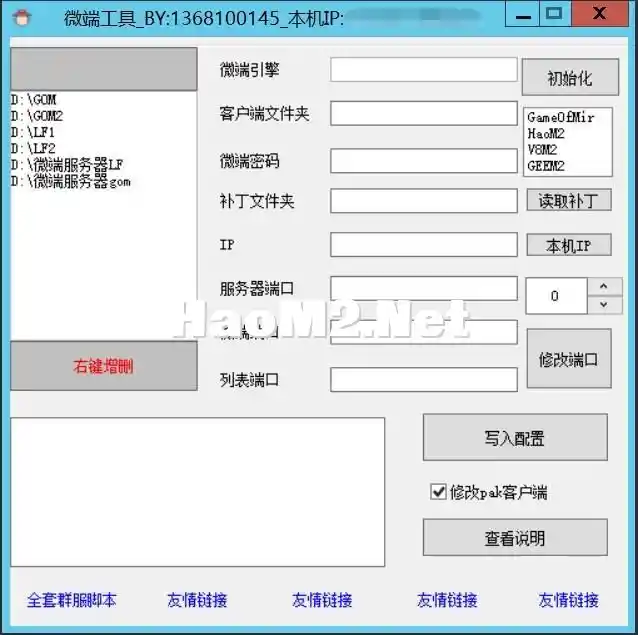Focus the 微端密码 input field
The width and height of the screenshot is (638, 635).
pos(424,161)
